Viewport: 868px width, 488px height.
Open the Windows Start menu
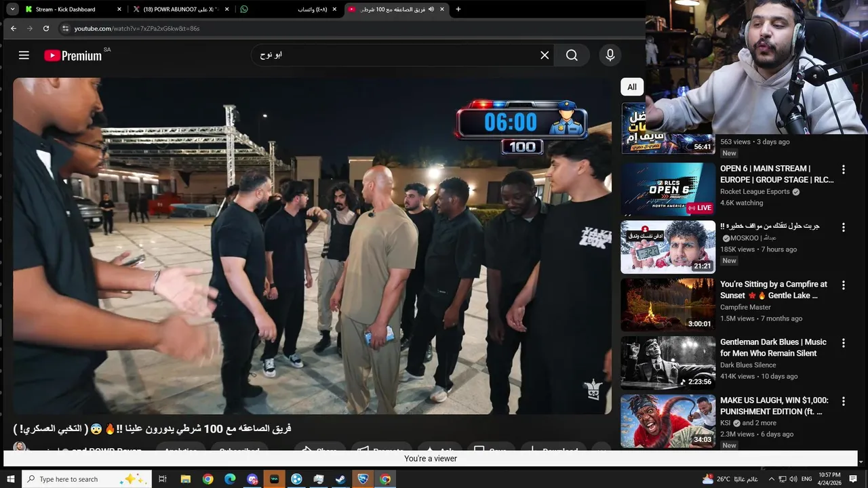pyautogui.click(x=10, y=479)
